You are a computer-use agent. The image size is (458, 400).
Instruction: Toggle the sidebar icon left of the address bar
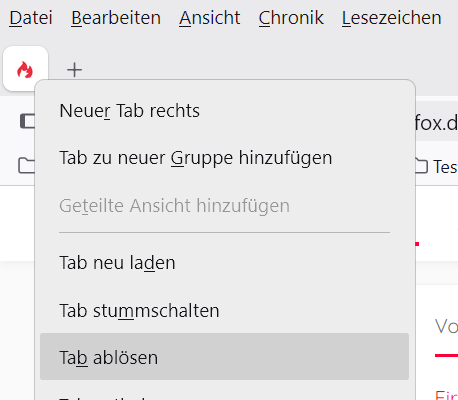[x=27, y=121]
